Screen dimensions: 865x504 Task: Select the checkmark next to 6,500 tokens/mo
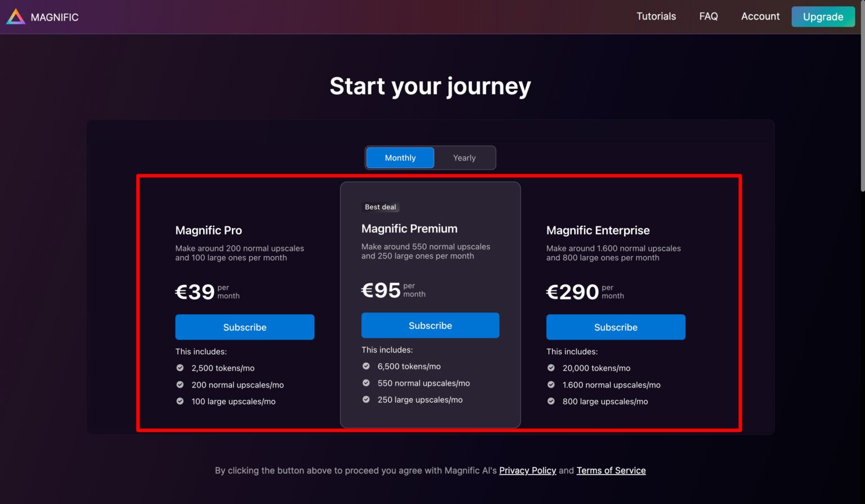tap(365, 365)
